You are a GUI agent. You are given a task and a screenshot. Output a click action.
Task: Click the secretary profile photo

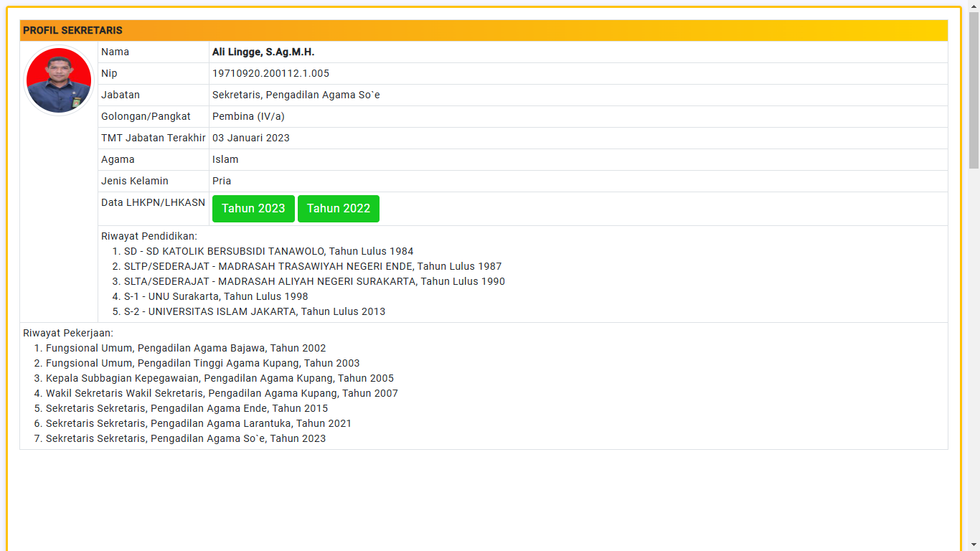click(x=59, y=80)
